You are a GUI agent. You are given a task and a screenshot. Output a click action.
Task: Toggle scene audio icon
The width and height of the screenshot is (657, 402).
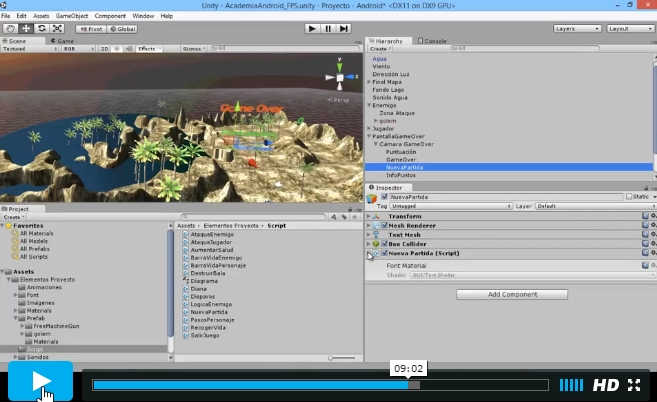click(x=129, y=49)
